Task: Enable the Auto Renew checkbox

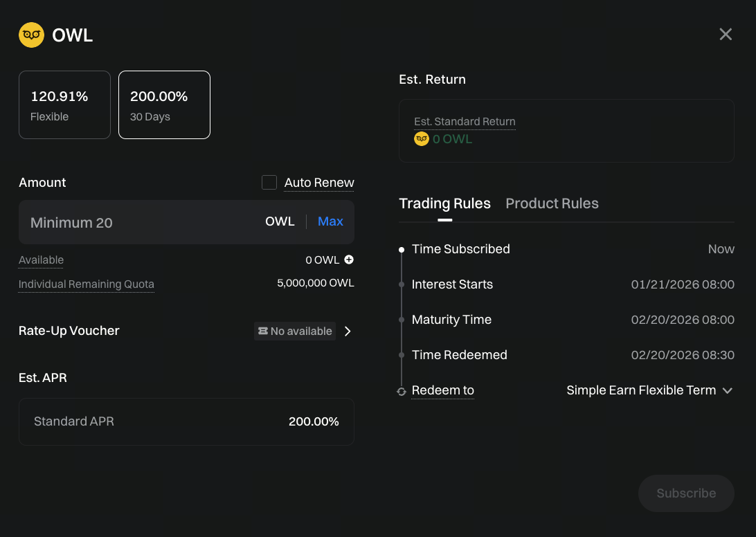Action: point(269,183)
